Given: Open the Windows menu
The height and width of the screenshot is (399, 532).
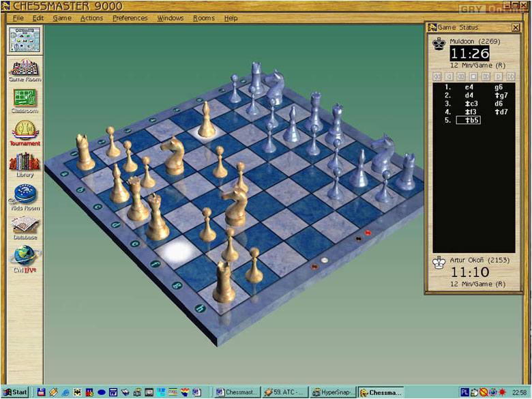Looking at the screenshot, I should point(171,18).
